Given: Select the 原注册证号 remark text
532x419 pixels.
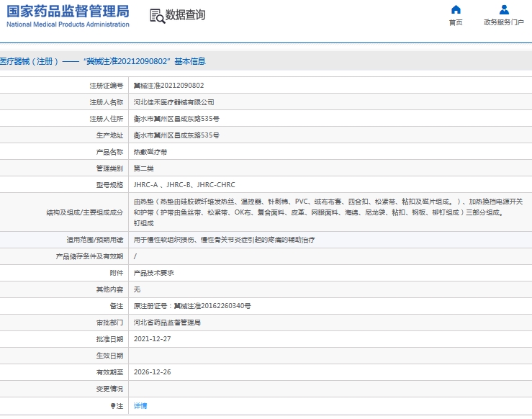Looking at the screenshot, I should [192, 306].
